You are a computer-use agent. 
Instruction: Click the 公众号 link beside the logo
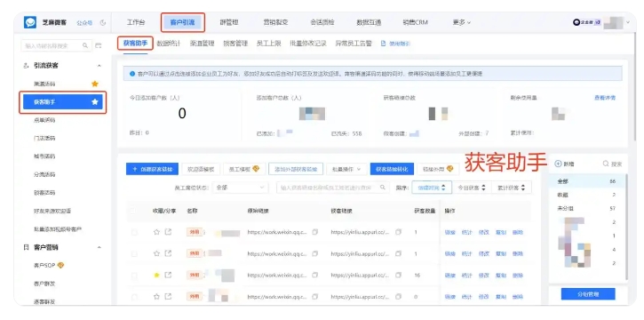click(x=84, y=22)
